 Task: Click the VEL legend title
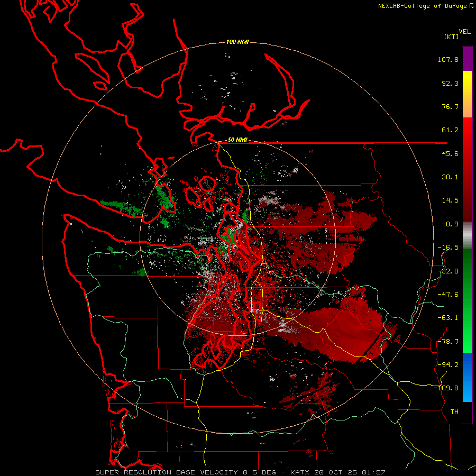pyautogui.click(x=465, y=32)
